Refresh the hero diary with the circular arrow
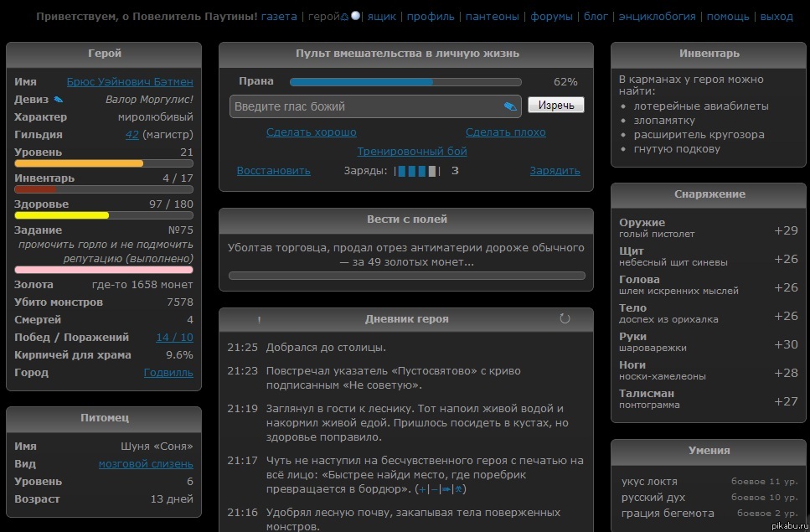 click(565, 318)
